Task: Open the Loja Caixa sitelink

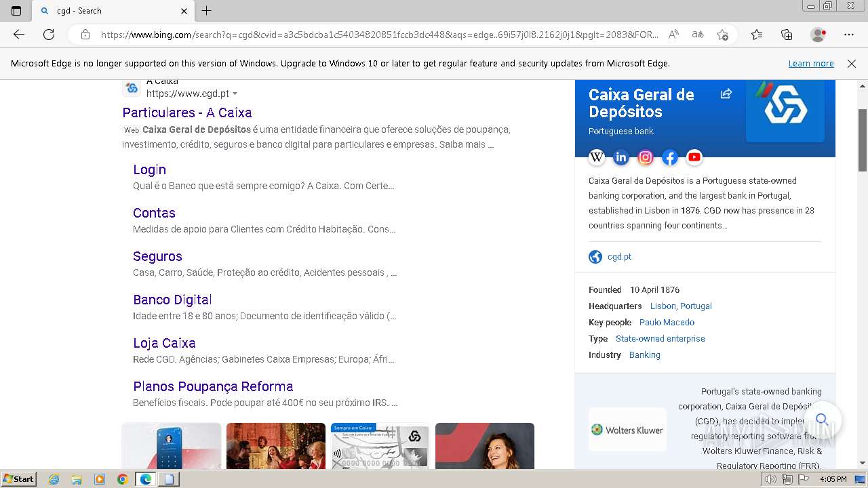Action: coord(164,343)
